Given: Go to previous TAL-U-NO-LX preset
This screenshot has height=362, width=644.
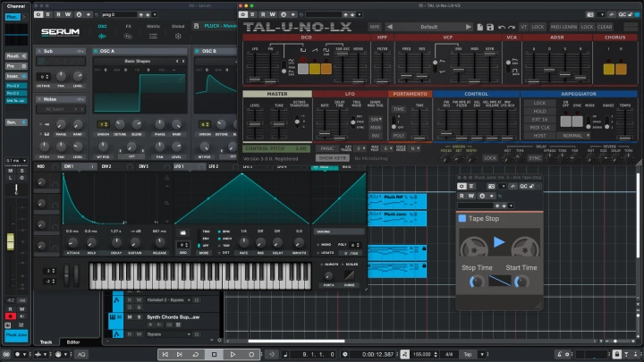Looking at the screenshot, I should (x=389, y=27).
